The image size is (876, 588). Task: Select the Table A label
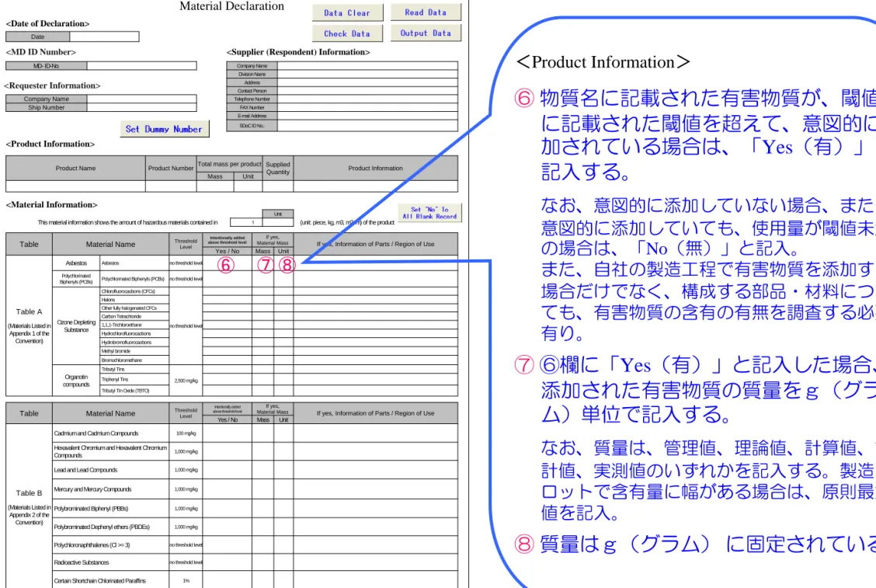pos(29,312)
